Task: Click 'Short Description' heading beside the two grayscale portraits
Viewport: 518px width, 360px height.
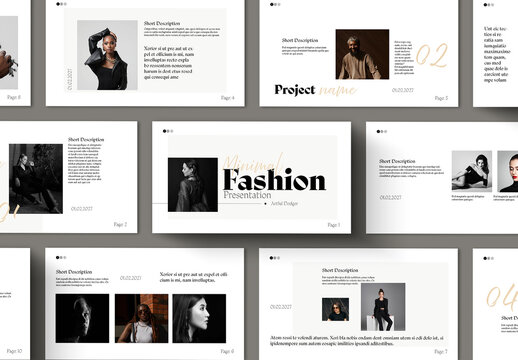Action: tap(397, 161)
